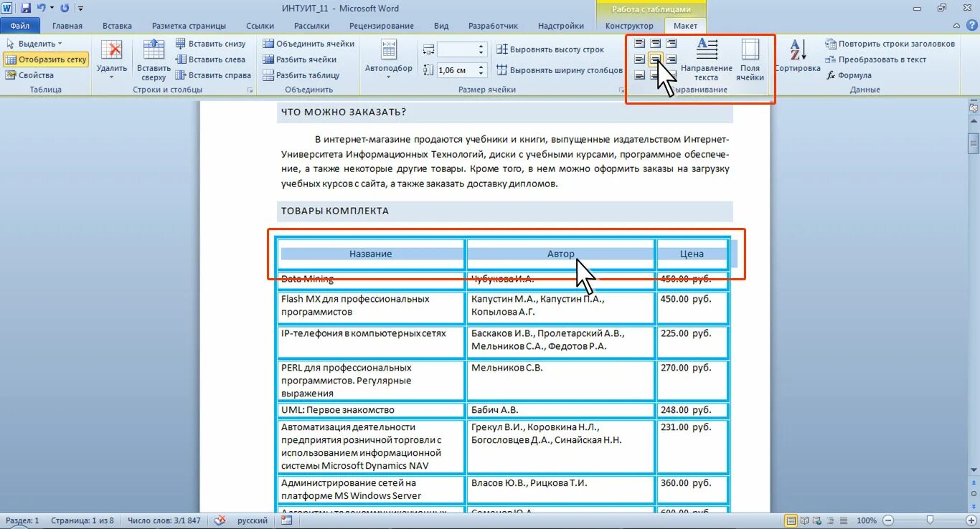Click Разбить таблицу
The image size is (980, 529).
point(301,75)
